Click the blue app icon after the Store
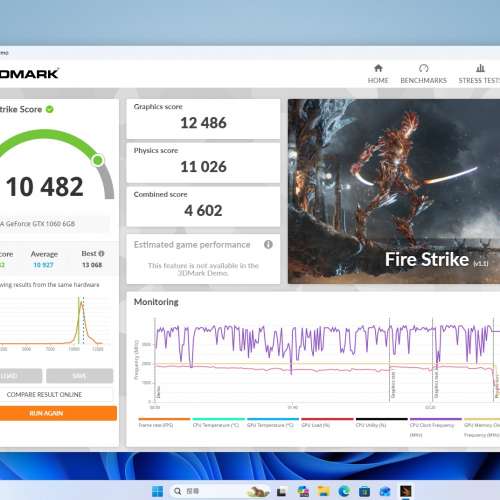Viewport: 500px width, 500px height. click(385, 491)
